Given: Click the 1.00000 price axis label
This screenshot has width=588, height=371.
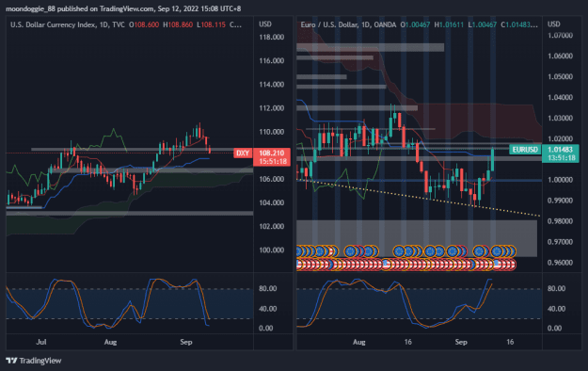Looking at the screenshot, I should pos(561,180).
